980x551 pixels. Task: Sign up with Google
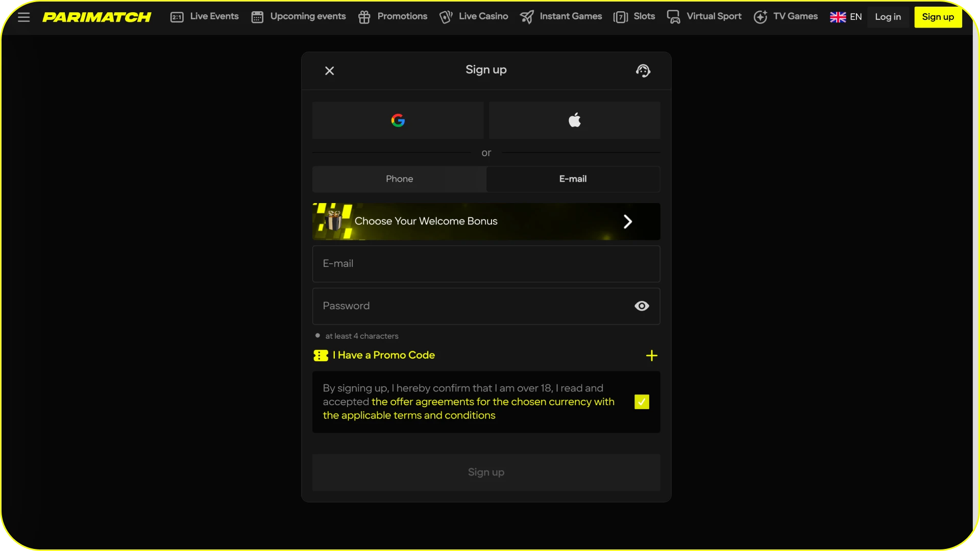(398, 120)
